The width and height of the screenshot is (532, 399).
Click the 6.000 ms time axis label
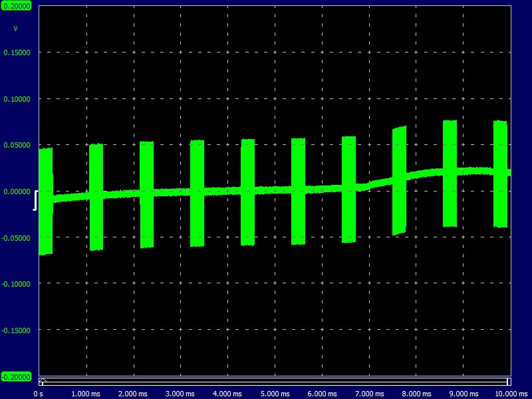(323, 394)
